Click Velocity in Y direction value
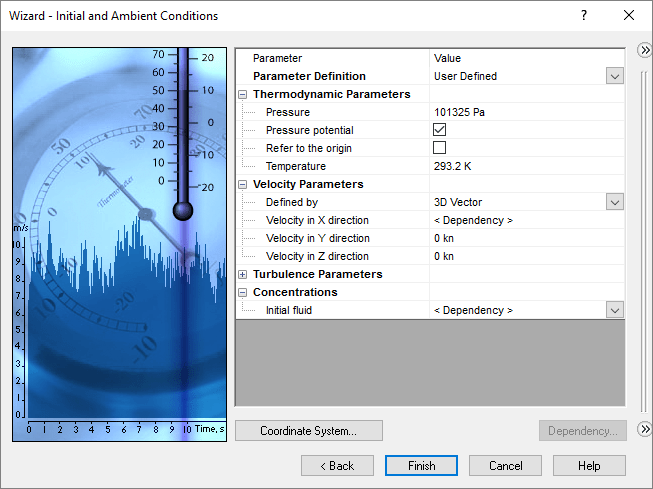The image size is (653, 489). point(520,238)
